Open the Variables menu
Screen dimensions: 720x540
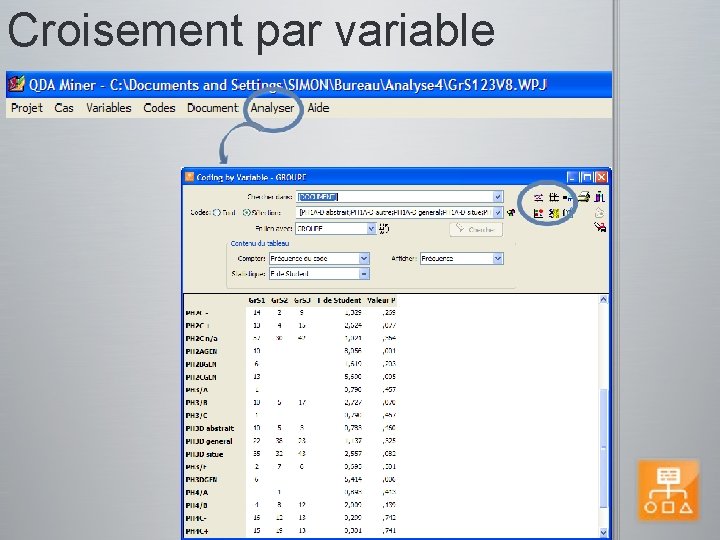pyautogui.click(x=109, y=108)
